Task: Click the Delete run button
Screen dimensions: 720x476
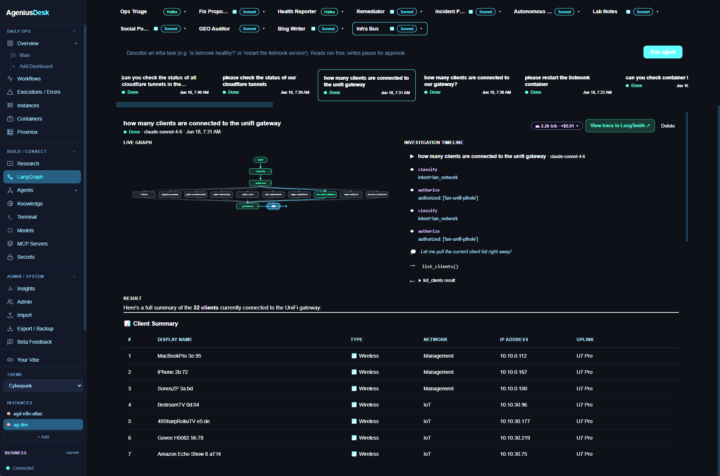Action: click(x=668, y=126)
